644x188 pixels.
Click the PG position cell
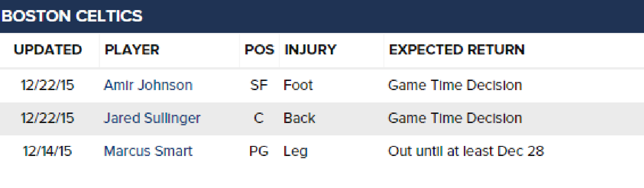259,151
